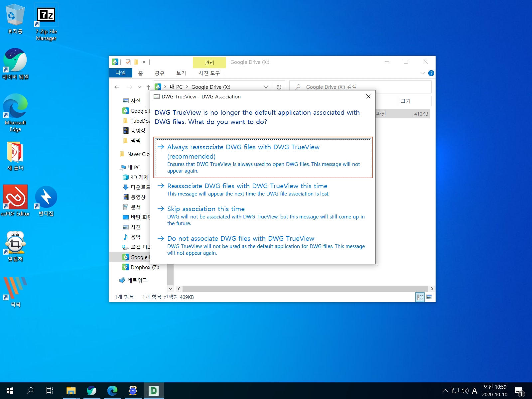Open Recycle Bin (휴지통) desktop icon
The height and width of the screenshot is (399, 532).
coord(15,19)
